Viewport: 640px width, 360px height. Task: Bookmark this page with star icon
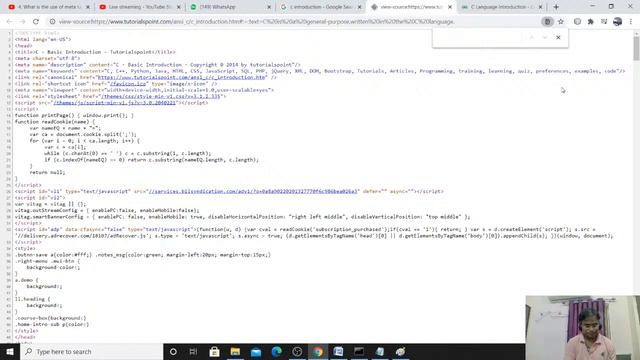pyautogui.click(x=561, y=22)
